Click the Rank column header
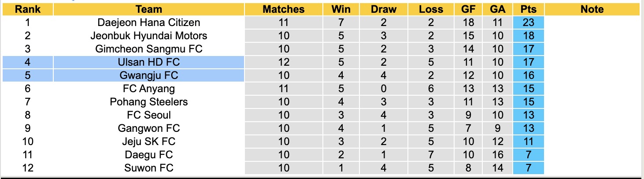Screen dimensions: 644x179 (28, 9)
